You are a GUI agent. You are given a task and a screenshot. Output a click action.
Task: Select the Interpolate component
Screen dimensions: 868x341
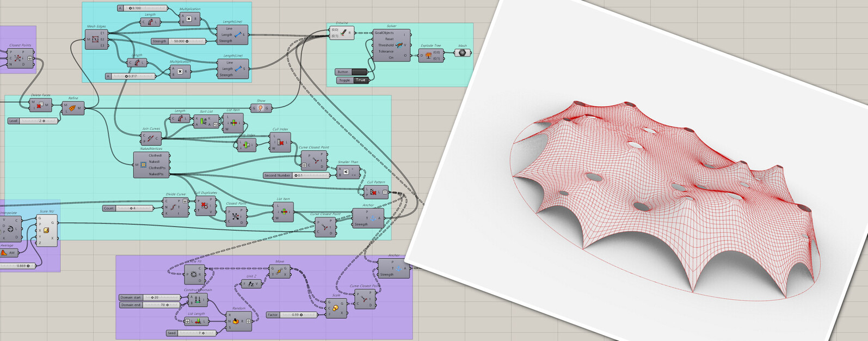click(11, 229)
